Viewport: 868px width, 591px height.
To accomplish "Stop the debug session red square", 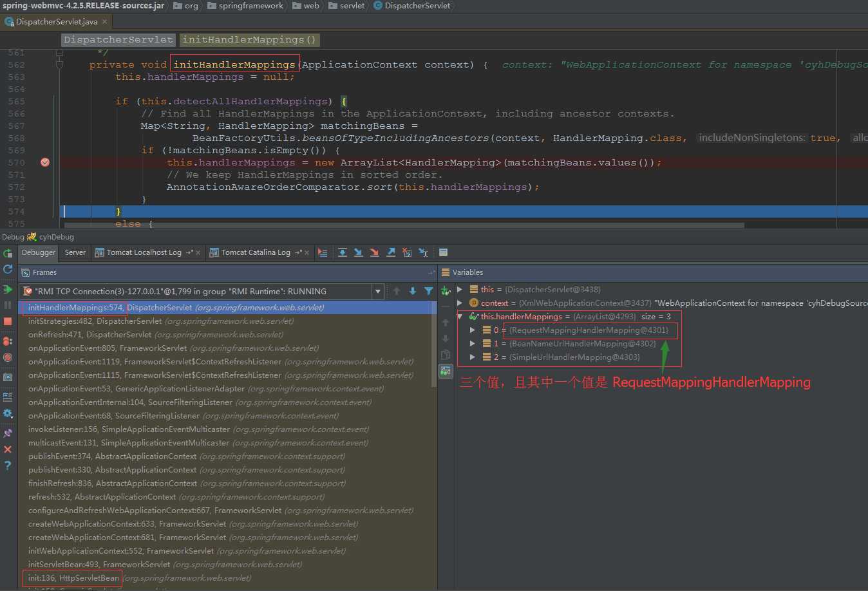I will (8, 321).
